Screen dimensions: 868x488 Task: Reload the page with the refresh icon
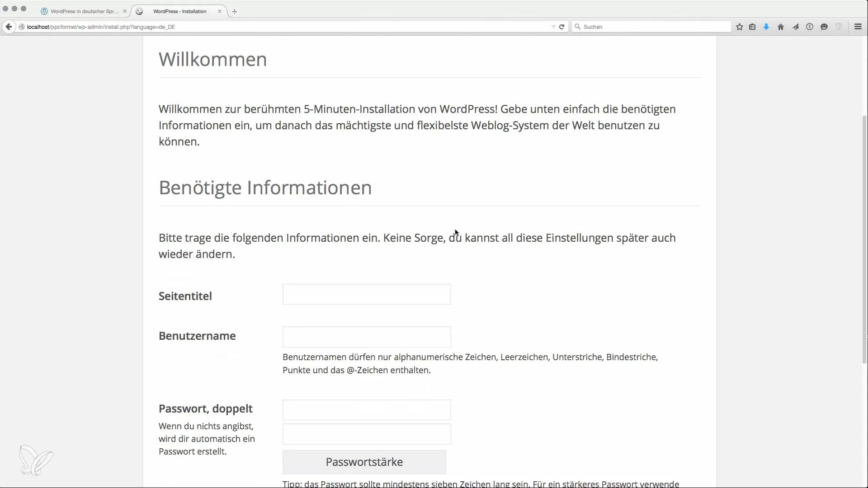coord(561,27)
